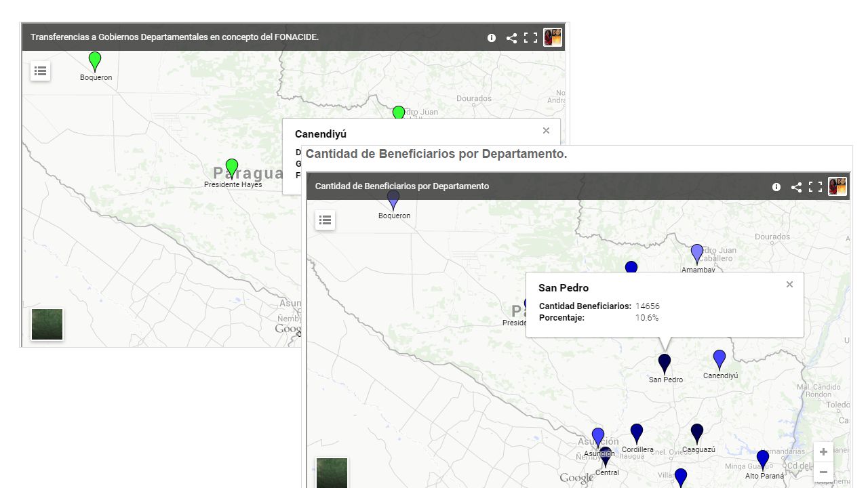The height and width of the screenshot is (488, 868).
Task: Open info icon in FONACIDE map header
Action: [492, 38]
